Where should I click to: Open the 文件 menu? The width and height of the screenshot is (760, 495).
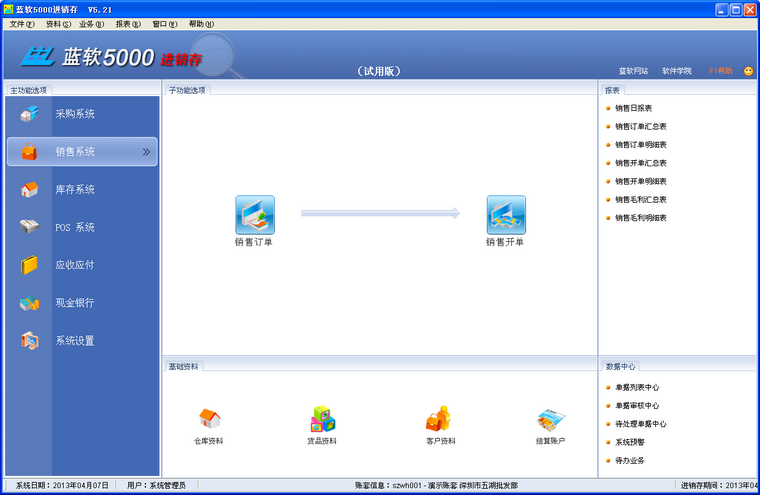tap(22, 24)
